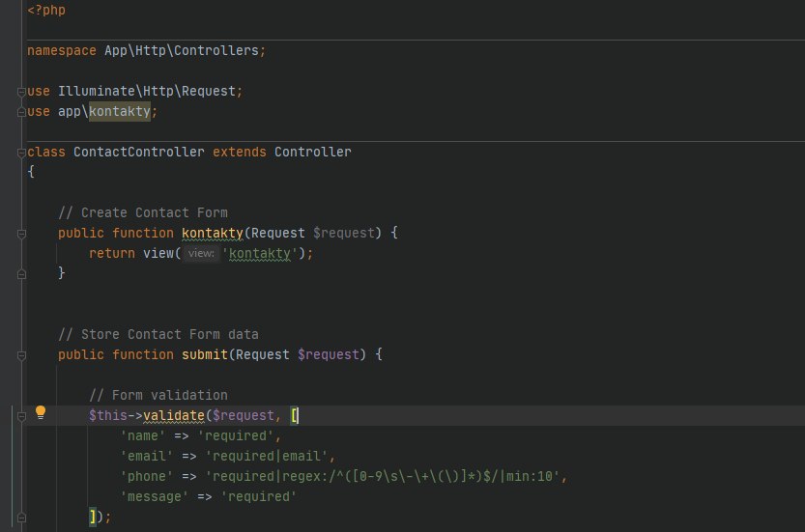Fold the submit function block
Screen dimensions: 805x532
[21, 355]
